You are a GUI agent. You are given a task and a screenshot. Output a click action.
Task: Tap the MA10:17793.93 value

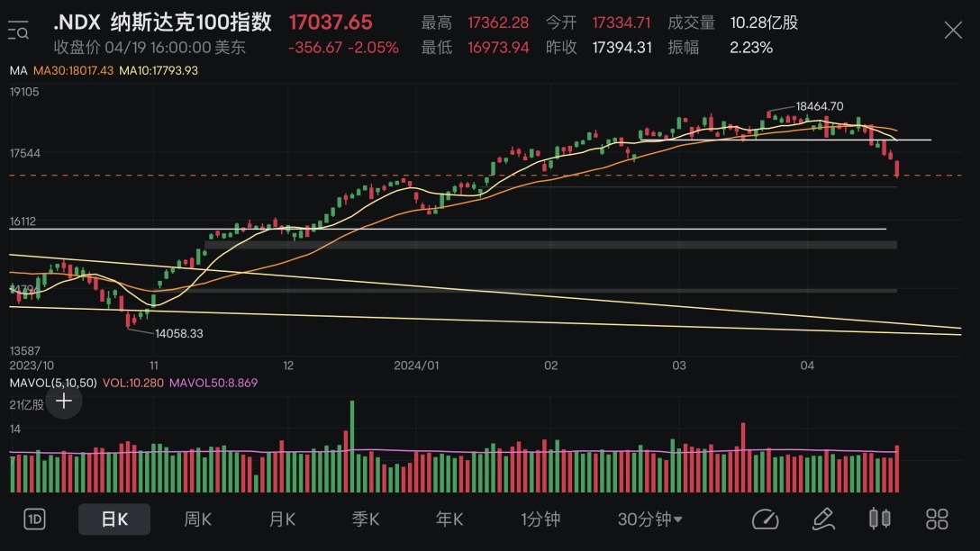coord(159,70)
